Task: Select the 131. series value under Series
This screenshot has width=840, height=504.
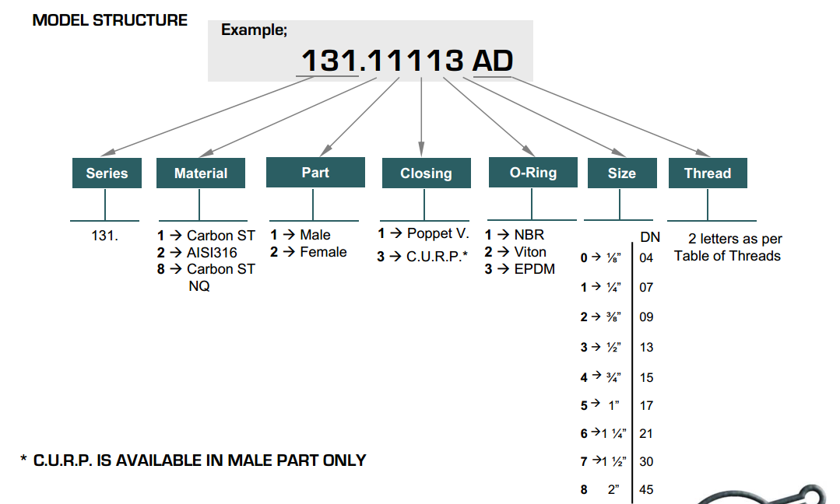Action: 105,235
